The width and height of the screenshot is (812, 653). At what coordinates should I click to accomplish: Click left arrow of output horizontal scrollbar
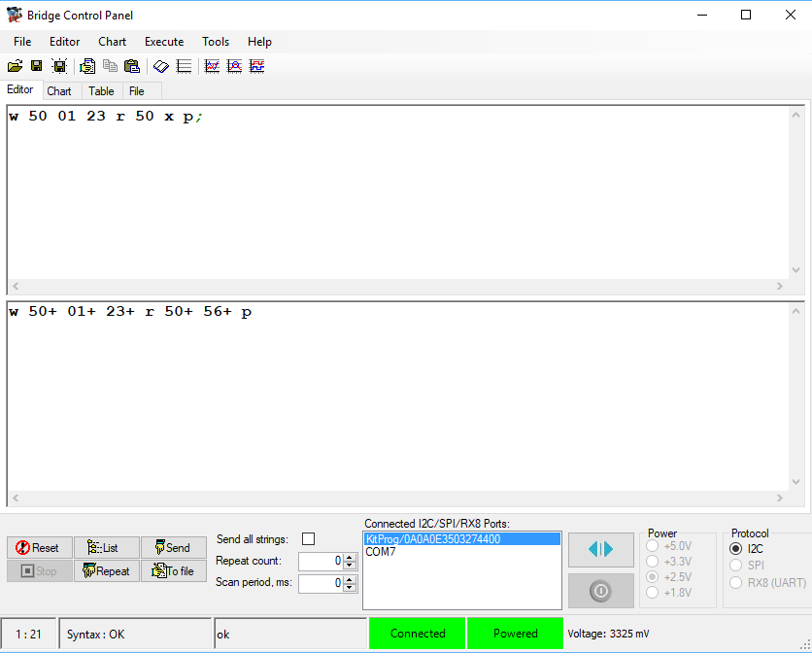tap(16, 498)
